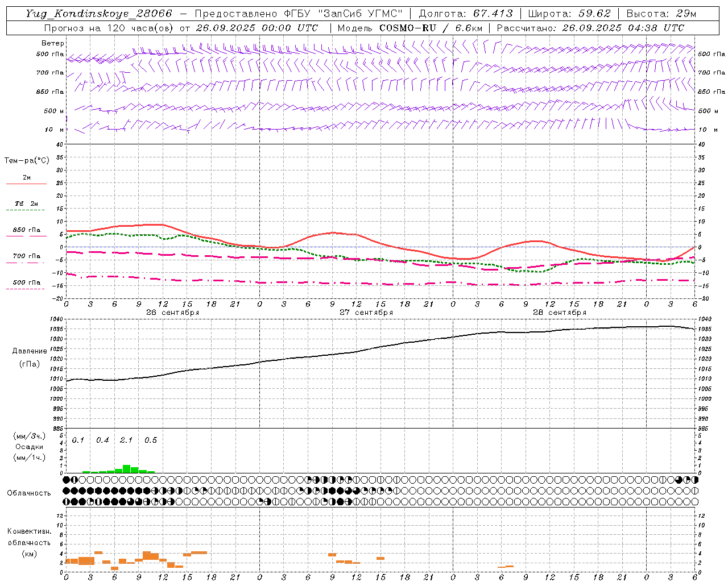Click the 'Давление' pressure panel label
This screenshot has width=728, height=582.
(x=29, y=351)
